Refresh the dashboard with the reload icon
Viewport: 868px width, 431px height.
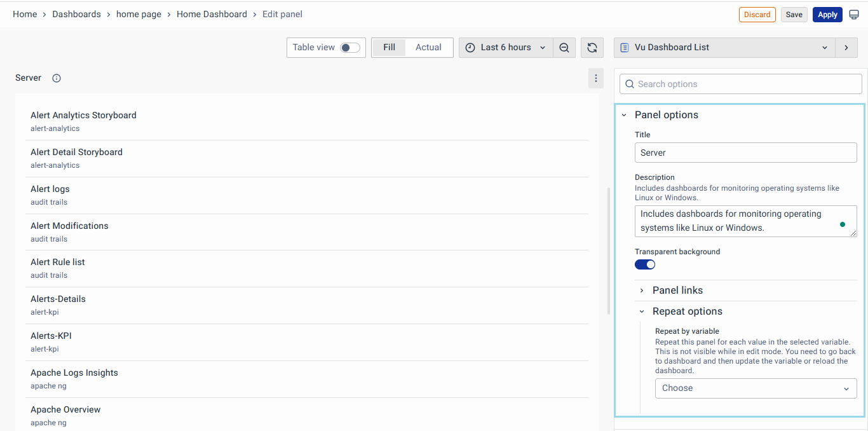592,47
